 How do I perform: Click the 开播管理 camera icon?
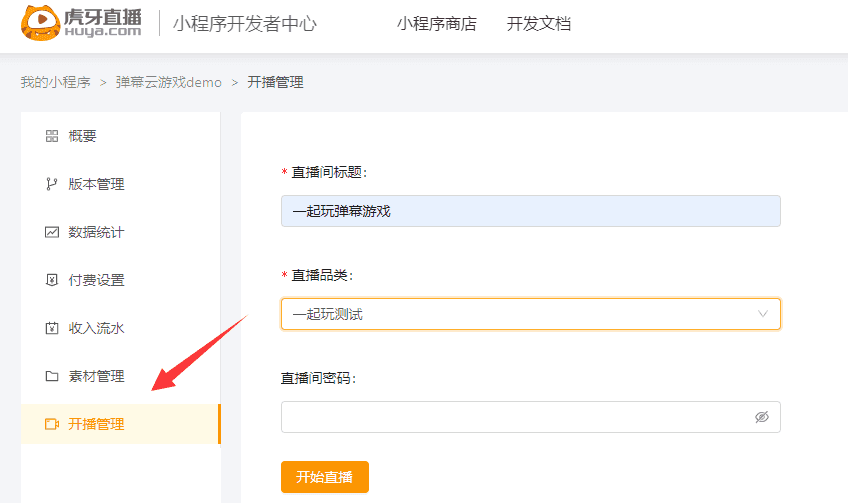coord(52,424)
